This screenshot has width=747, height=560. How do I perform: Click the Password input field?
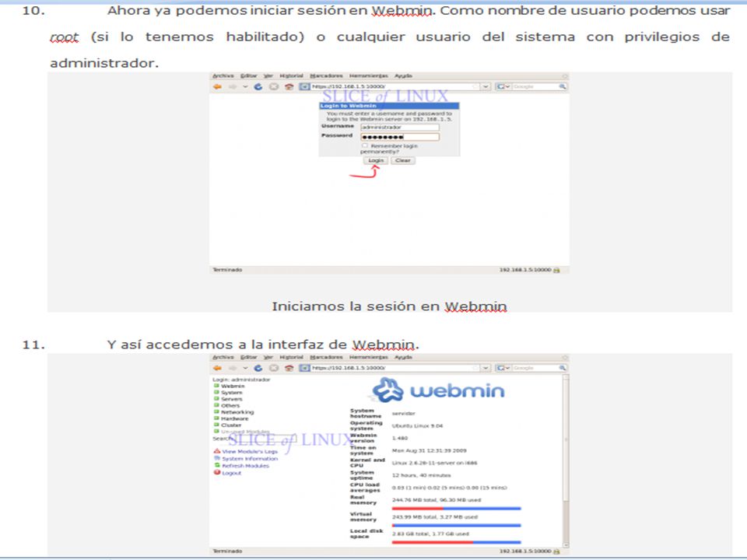400,137
